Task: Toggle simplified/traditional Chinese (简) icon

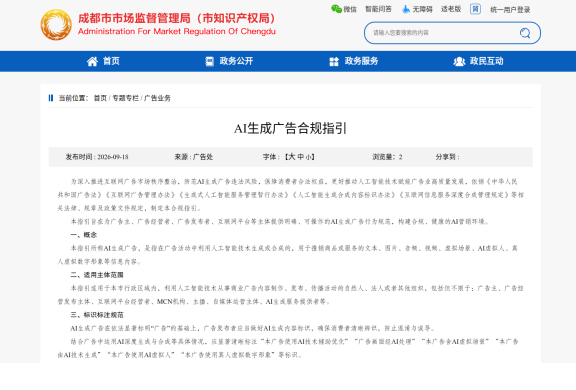Action: click(x=475, y=9)
